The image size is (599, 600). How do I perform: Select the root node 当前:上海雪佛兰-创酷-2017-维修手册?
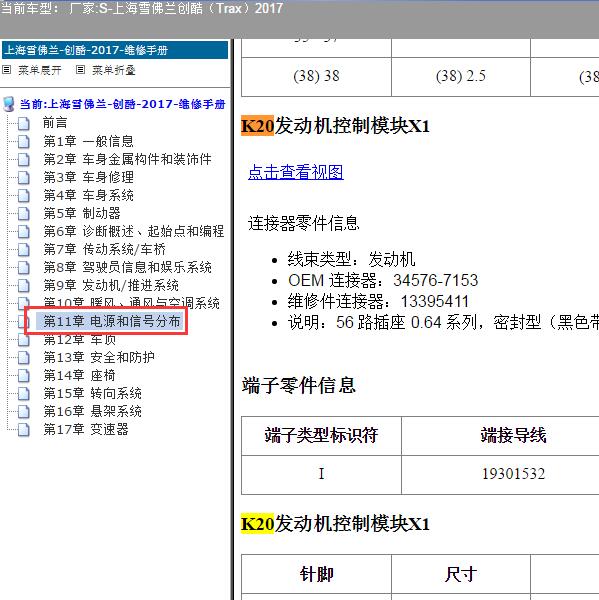[x=122, y=104]
